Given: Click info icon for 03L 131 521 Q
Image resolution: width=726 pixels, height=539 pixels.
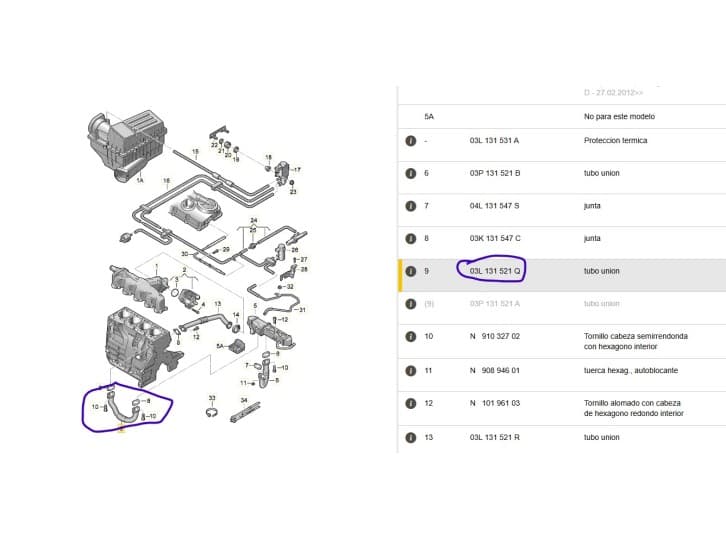Looking at the screenshot, I should 411,271.
